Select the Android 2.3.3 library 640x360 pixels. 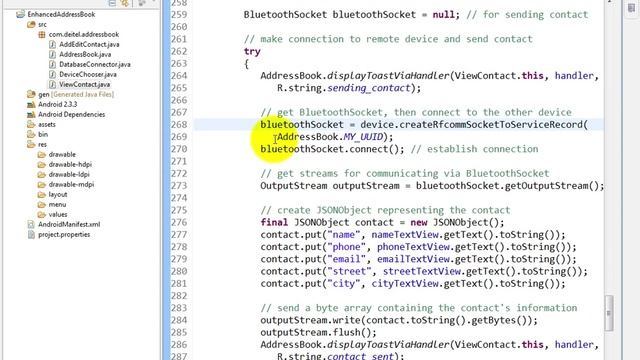click(58, 104)
